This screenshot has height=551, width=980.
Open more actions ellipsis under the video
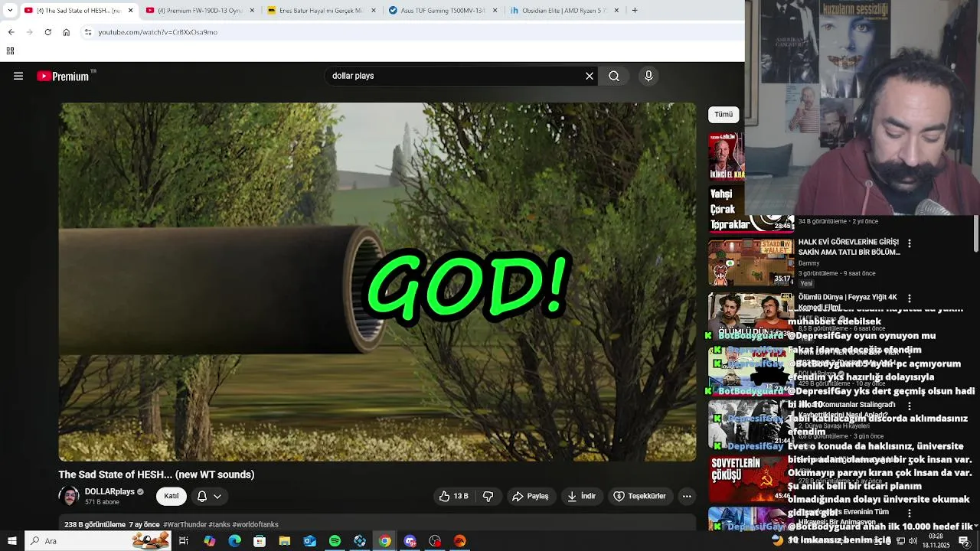tap(687, 496)
